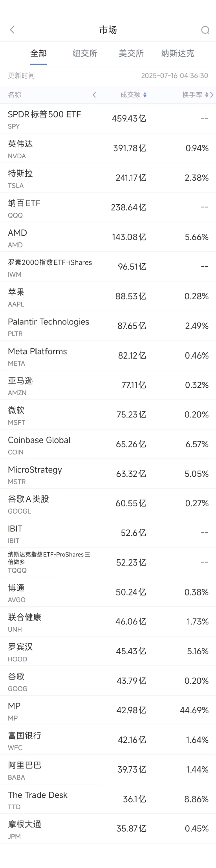216x868 pixels.
Task: Click the right chevron after 换手率 header
Action: coord(212,95)
